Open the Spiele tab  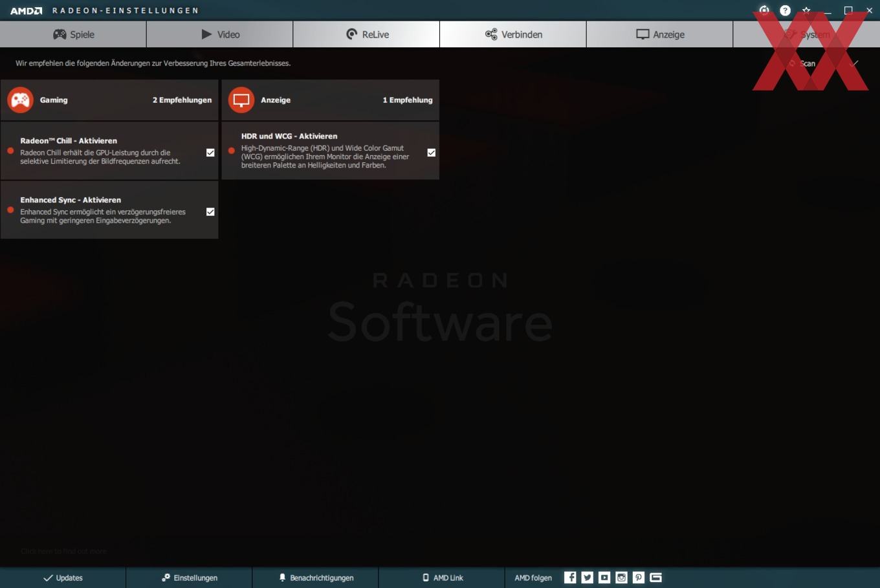pyautogui.click(x=73, y=34)
